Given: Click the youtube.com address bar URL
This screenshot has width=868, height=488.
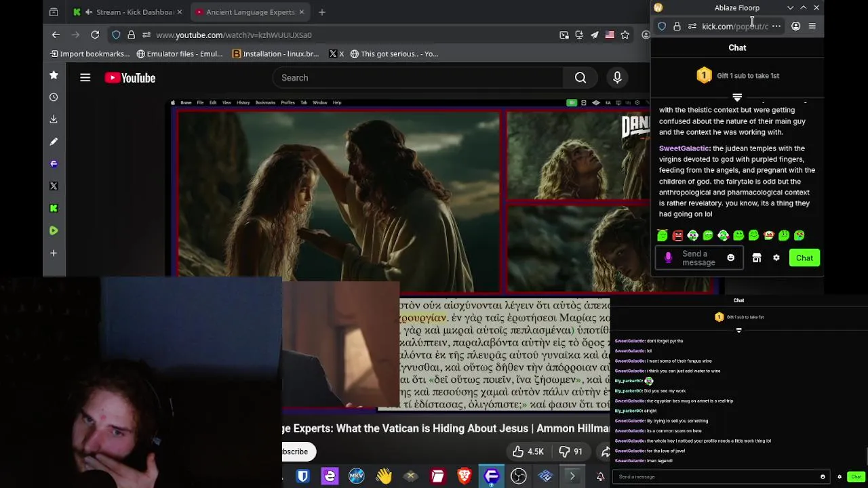Looking at the screenshot, I should click(x=234, y=35).
